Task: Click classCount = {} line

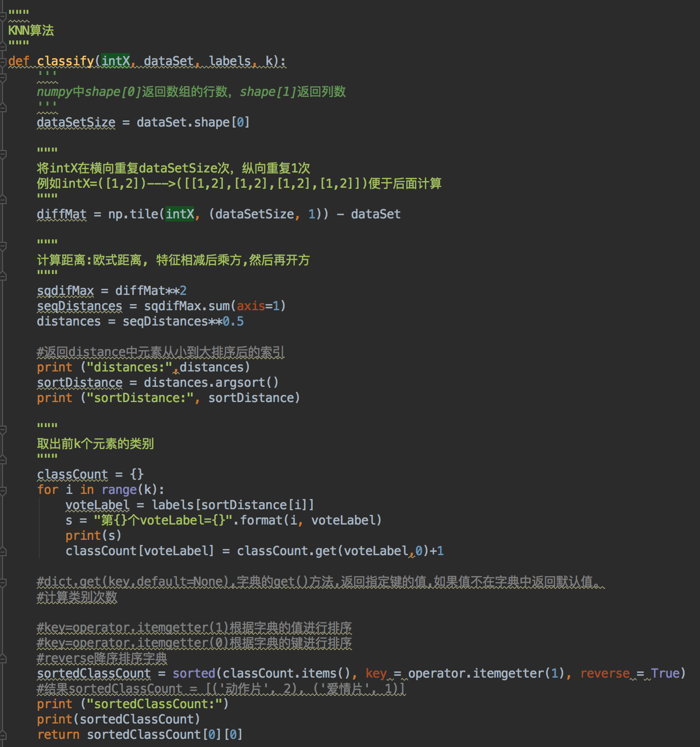Action: pos(90,475)
